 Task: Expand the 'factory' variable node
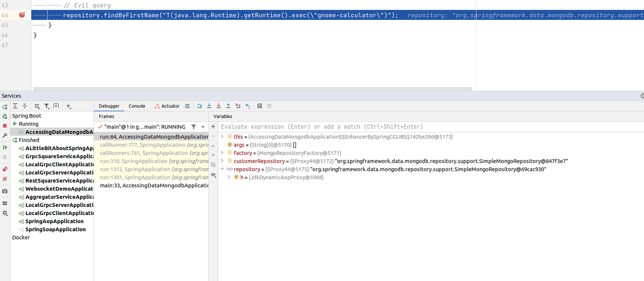[x=222, y=153]
